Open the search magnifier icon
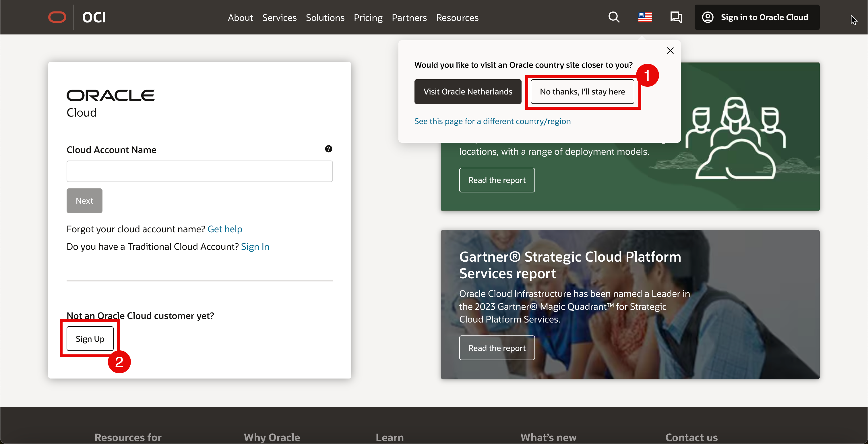The height and width of the screenshot is (444, 868). 614,17
